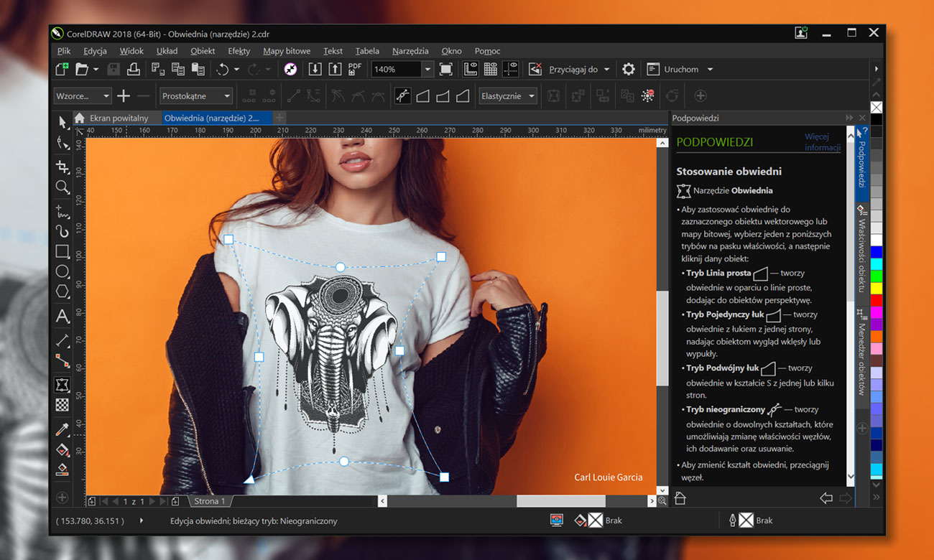This screenshot has width=934, height=560.
Task: Open the Mapy bitowe menu
Action: coord(287,51)
